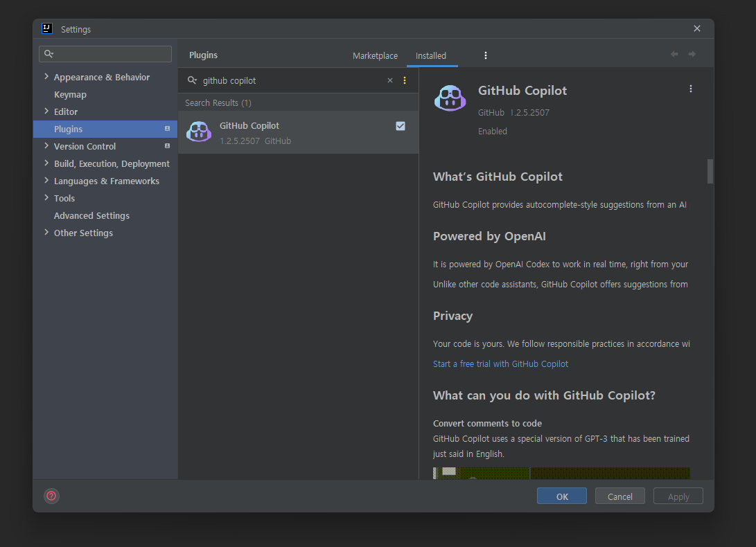Click the Plugins project-level marker icon

click(167, 129)
